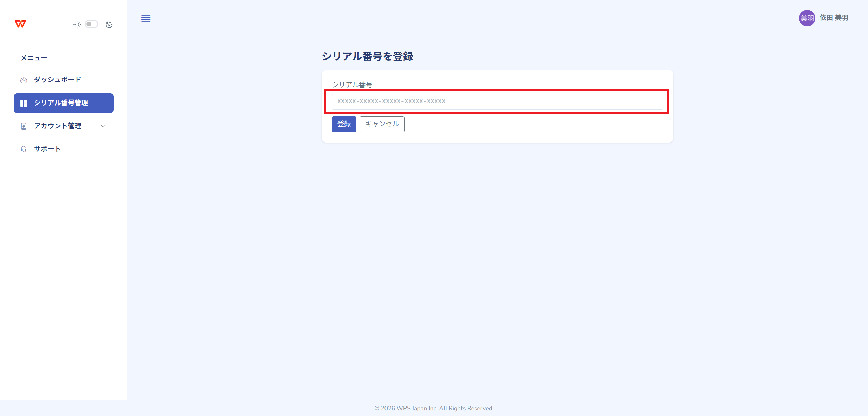Screen dimensions: 868x416
Task: Select シリアル番号管理 menu item
Action: pyautogui.click(x=61, y=103)
